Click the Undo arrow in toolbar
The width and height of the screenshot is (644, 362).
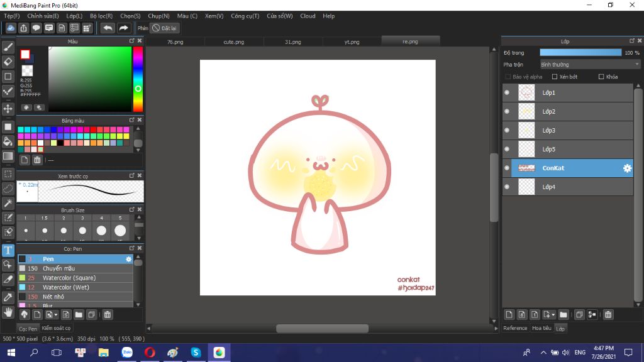(x=108, y=28)
